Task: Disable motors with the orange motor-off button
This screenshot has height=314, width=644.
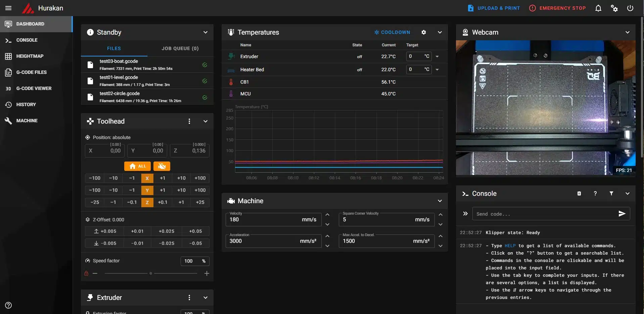Action: [162, 166]
